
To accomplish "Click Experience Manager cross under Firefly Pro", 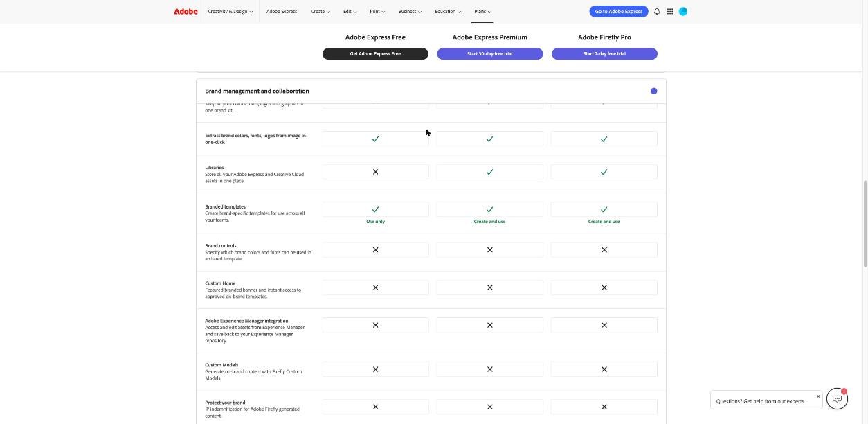I will tap(604, 325).
